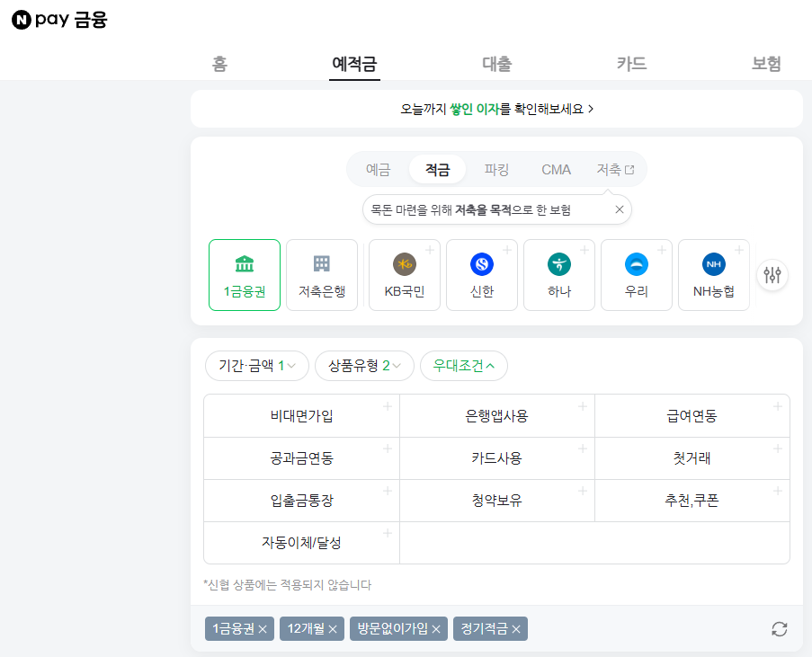Viewport: 812px width, 657px height.
Task: Enable the 카드사용 condition
Action: (496, 457)
